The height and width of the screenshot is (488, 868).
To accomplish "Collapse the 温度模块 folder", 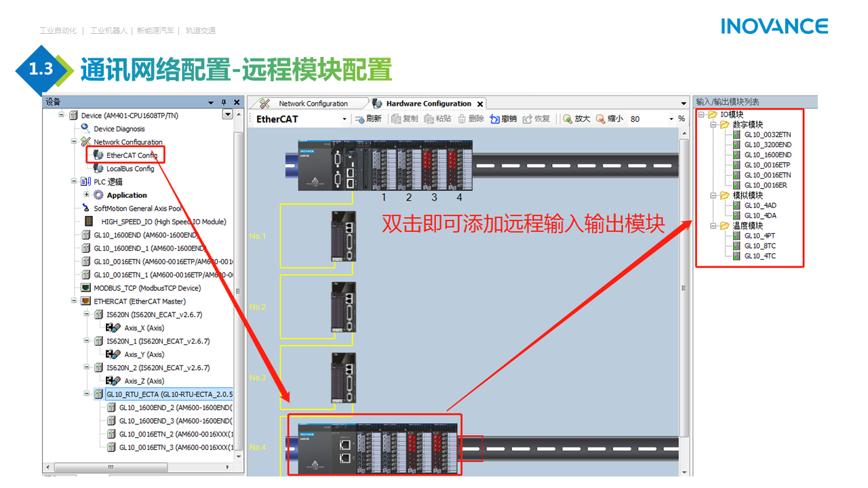I will (x=713, y=226).
